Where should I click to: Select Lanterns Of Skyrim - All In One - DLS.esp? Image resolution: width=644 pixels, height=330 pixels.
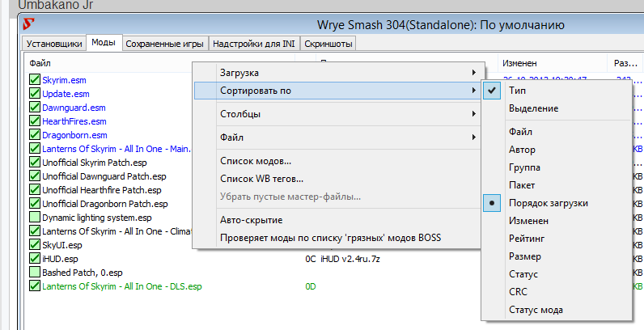pyautogui.click(x=122, y=286)
